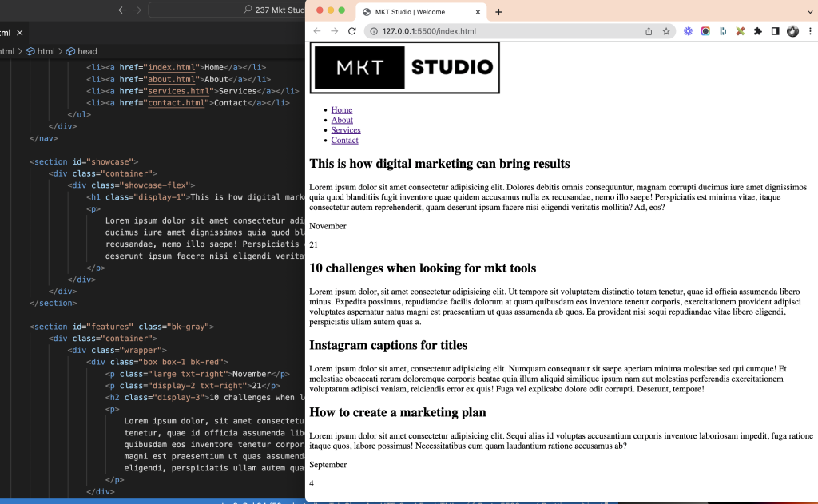Click the '10 challenges when looking for mkt tools' heading
818x504 pixels.
point(423,268)
